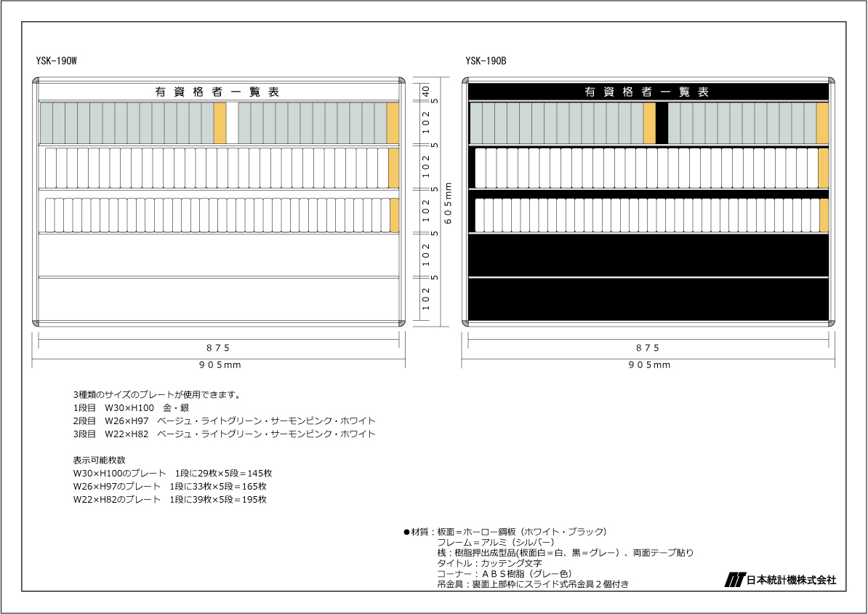The width and height of the screenshot is (868, 614).
Task: Click the YSK-190B model label
Action: click(486, 61)
